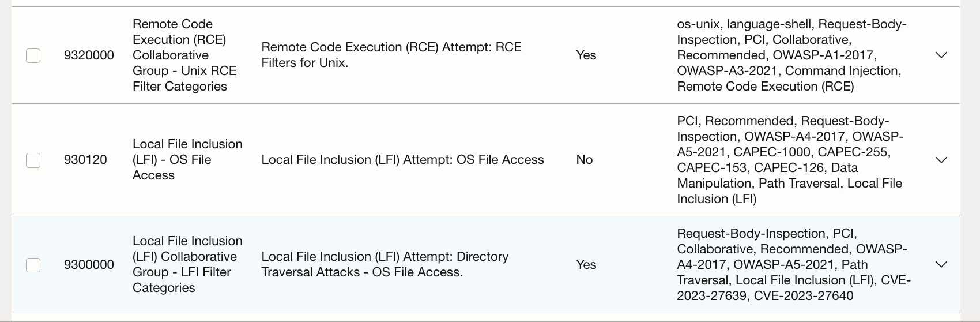Open the chevron for the LFI Filter Categories row
Screen dimensions: 980x322
[x=941, y=265]
